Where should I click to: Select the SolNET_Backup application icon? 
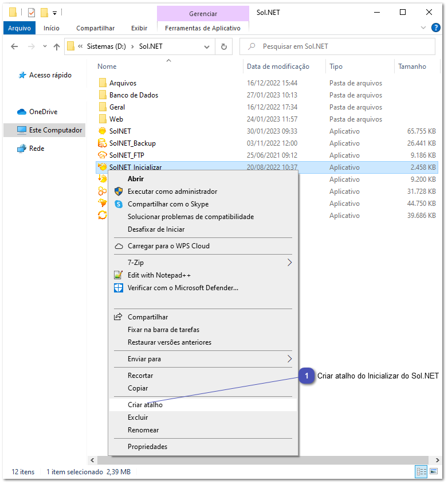click(102, 143)
